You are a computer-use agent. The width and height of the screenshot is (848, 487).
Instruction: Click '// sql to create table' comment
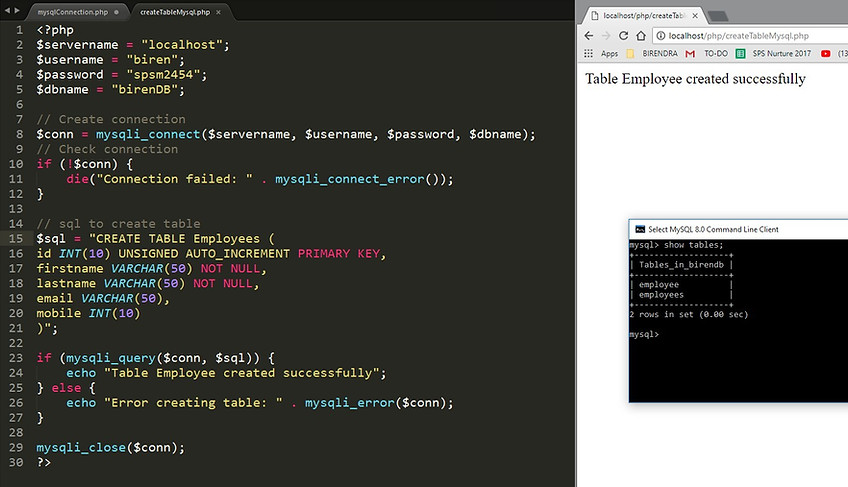click(118, 224)
